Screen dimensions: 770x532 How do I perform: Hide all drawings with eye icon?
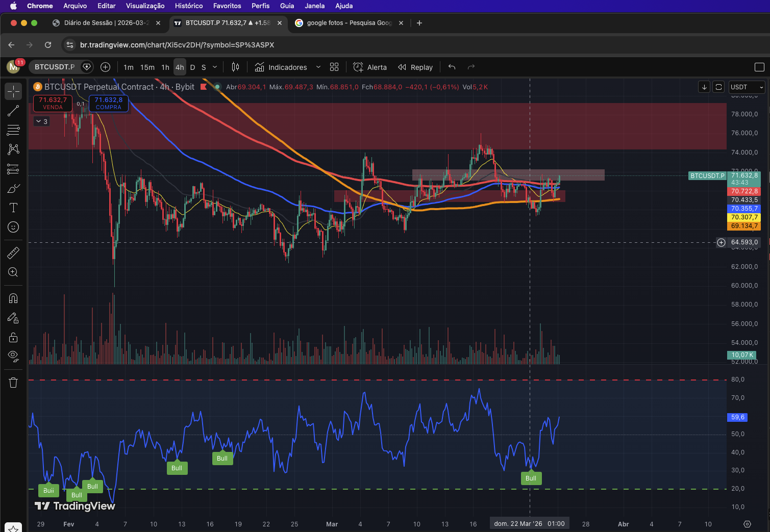(x=13, y=356)
